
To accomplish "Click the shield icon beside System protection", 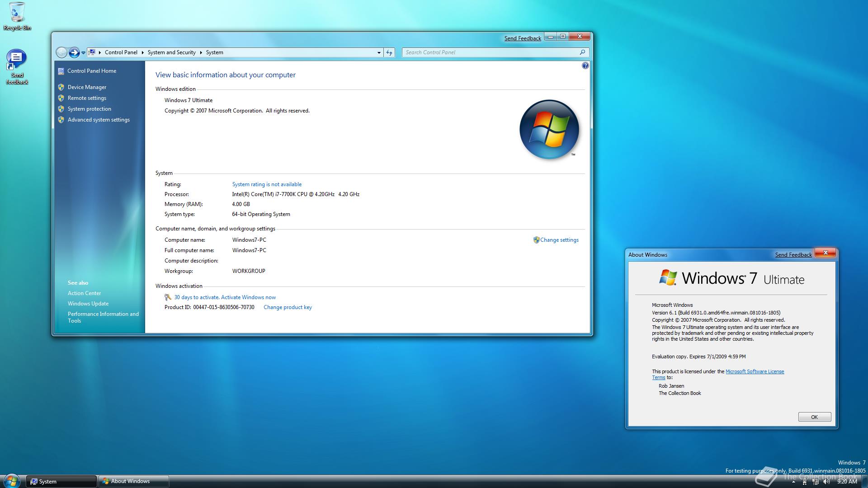I will pos(61,109).
